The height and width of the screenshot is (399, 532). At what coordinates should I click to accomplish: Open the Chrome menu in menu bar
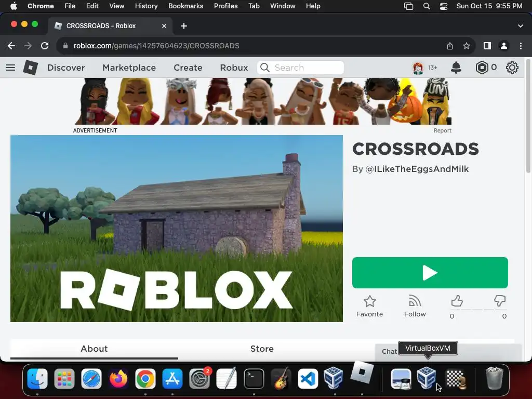pyautogui.click(x=41, y=6)
